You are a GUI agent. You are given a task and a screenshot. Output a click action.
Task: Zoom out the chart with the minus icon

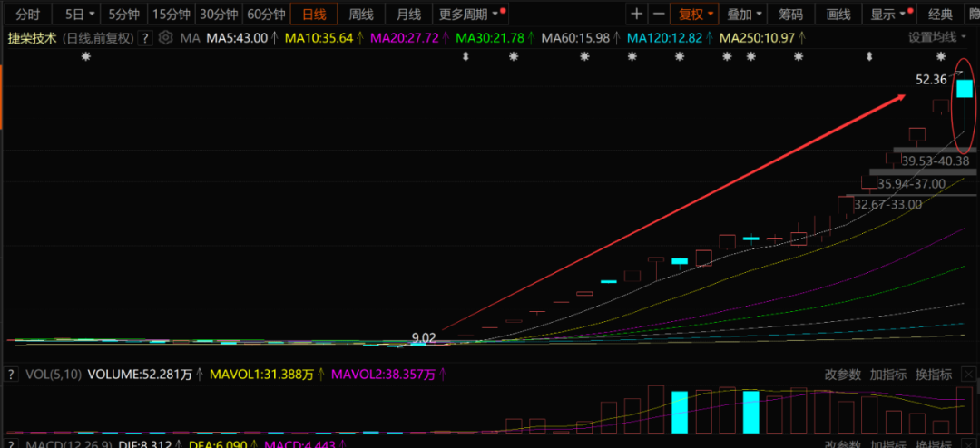point(658,14)
